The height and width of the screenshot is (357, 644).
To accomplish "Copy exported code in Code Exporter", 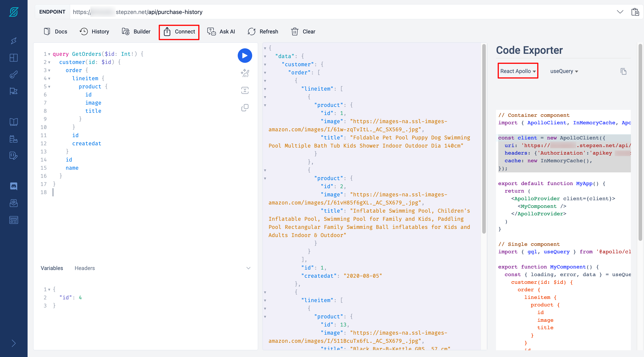I will point(623,71).
